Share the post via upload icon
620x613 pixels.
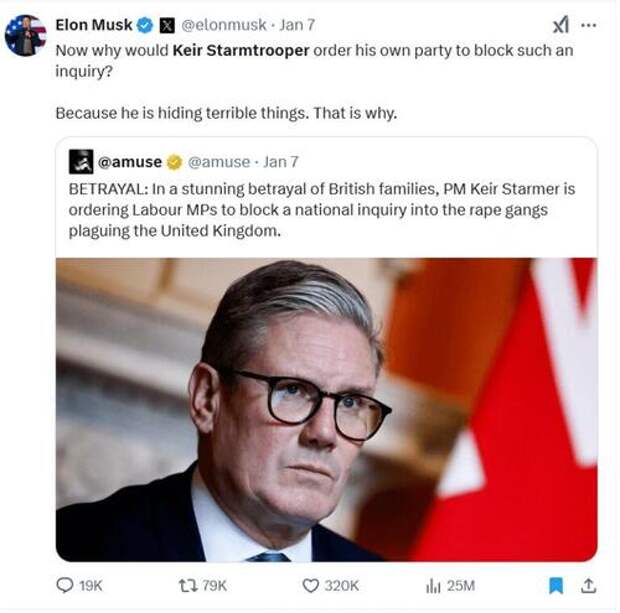(589, 585)
